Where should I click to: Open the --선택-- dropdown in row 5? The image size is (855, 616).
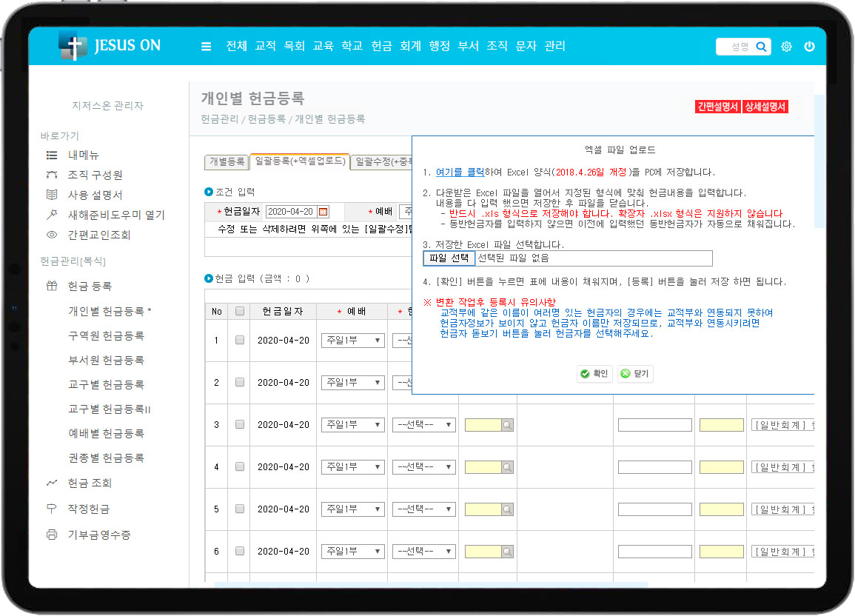point(423,509)
